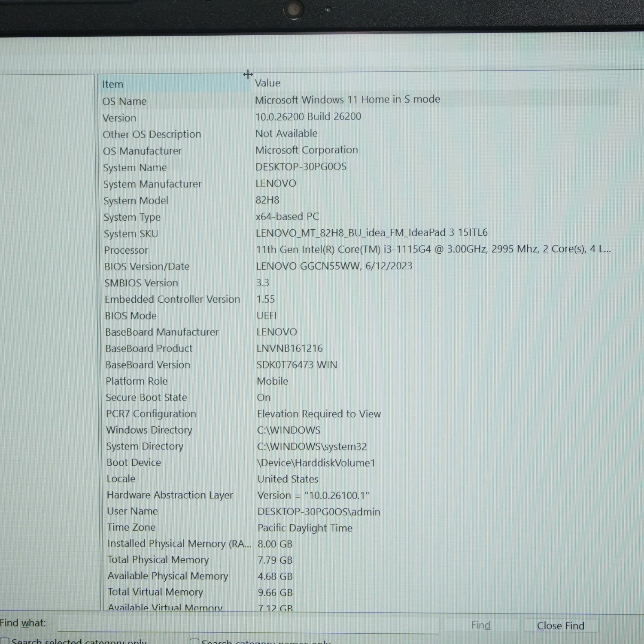Select the OS Name item
Screen dimensions: 644x644
pos(125,101)
